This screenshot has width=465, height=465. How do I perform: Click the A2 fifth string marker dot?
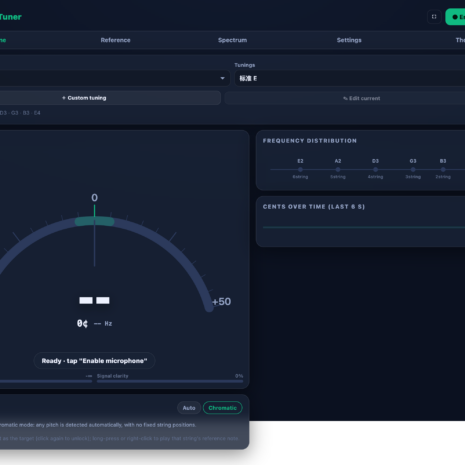click(338, 169)
